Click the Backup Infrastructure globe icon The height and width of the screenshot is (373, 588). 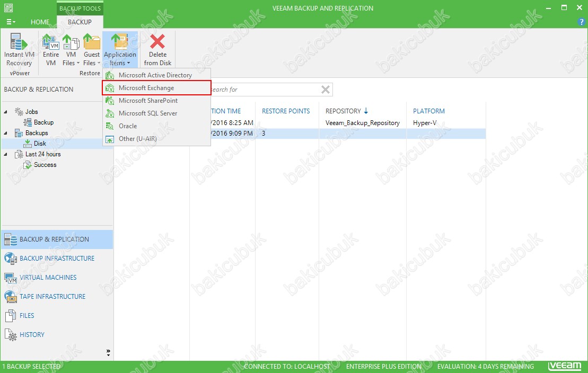pos(11,258)
